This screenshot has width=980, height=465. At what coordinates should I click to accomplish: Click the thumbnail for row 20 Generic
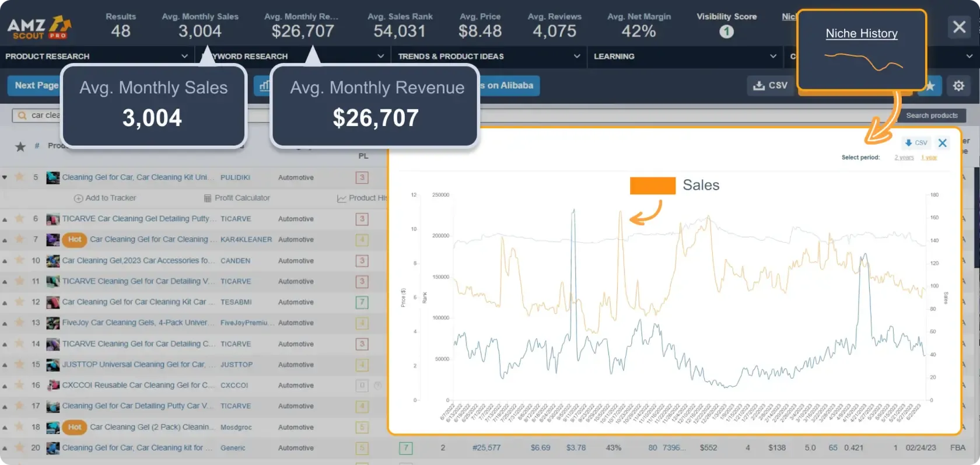coord(53,448)
